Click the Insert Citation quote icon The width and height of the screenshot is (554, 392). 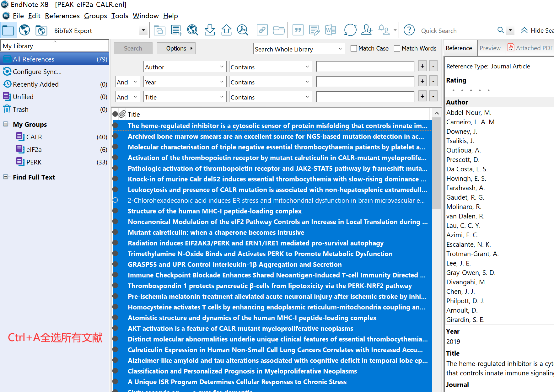tap(298, 30)
